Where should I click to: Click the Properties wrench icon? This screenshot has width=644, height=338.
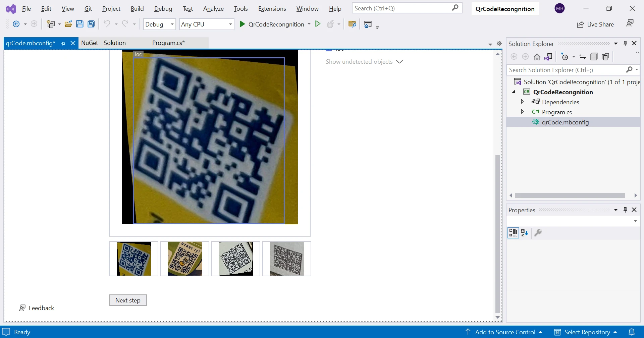point(538,233)
